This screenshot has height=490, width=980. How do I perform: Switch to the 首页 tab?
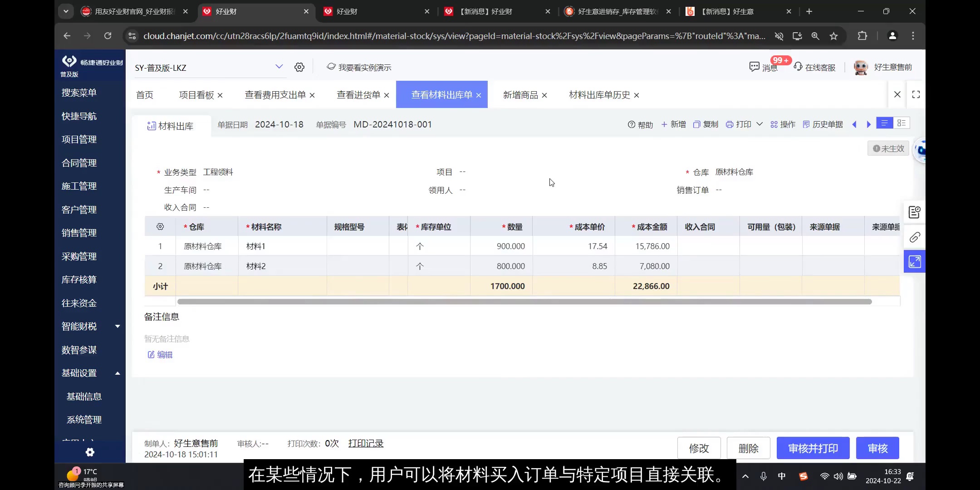coord(145,95)
